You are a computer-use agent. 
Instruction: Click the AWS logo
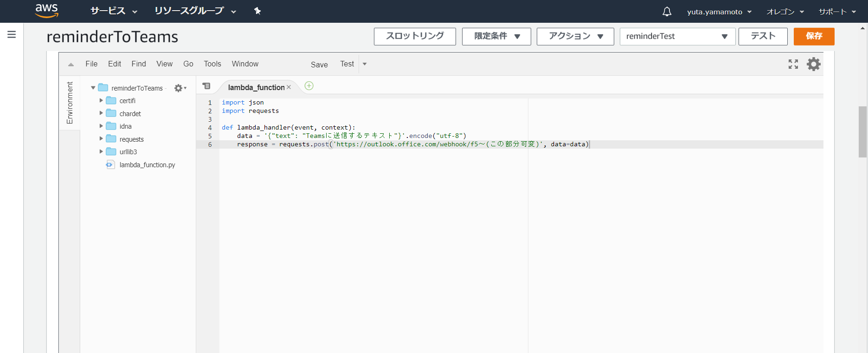(x=47, y=11)
